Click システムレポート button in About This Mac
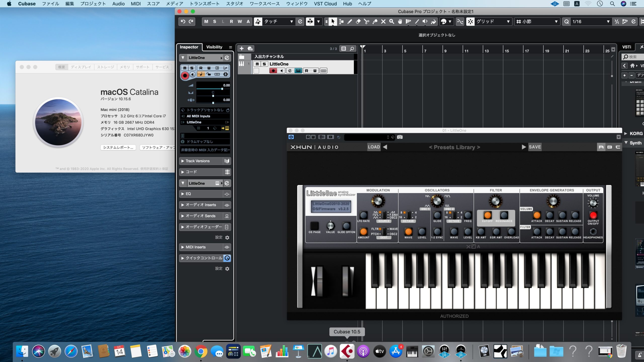This screenshot has height=362, width=644. tap(118, 148)
